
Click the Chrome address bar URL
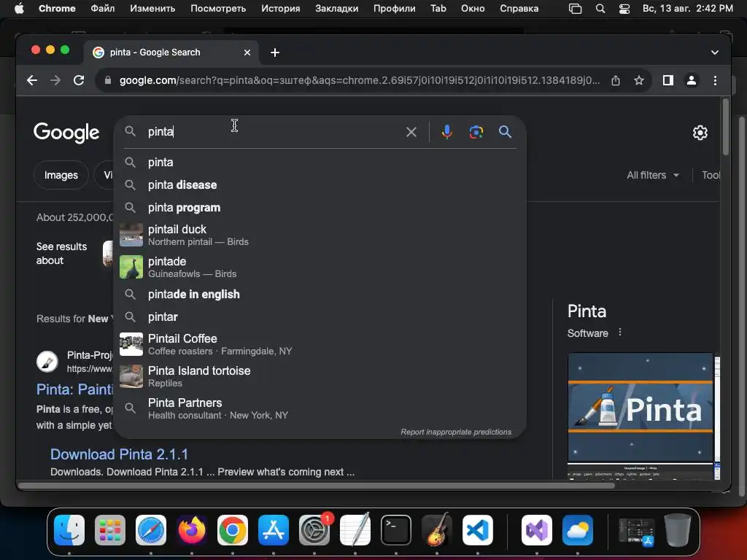pyautogui.click(x=359, y=80)
